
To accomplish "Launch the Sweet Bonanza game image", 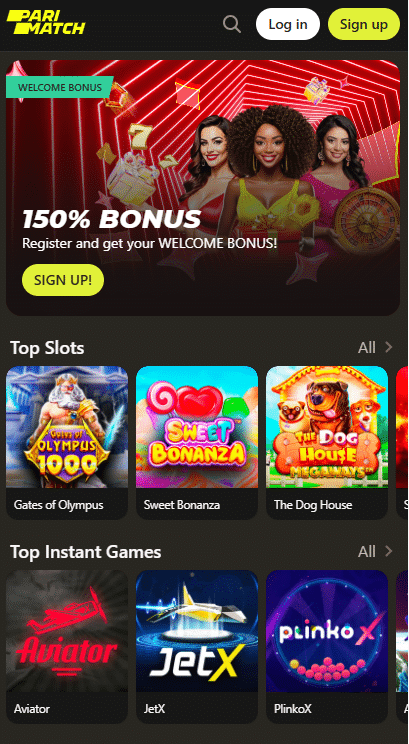I will 197,427.
